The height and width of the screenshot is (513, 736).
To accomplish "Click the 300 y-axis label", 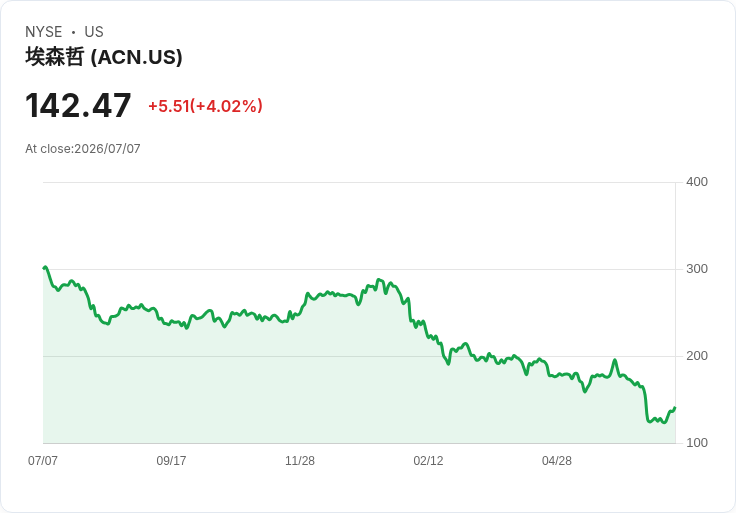I will coord(697,269).
